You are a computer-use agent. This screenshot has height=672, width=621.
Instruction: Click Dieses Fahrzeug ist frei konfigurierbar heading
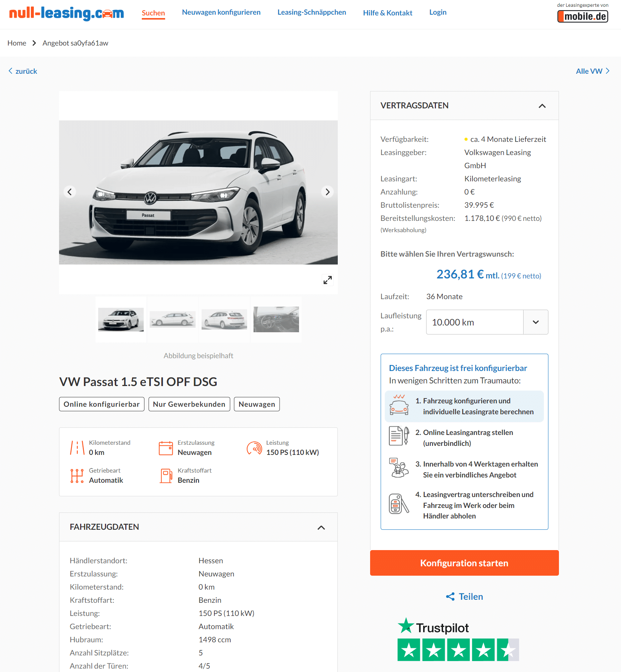(458, 368)
